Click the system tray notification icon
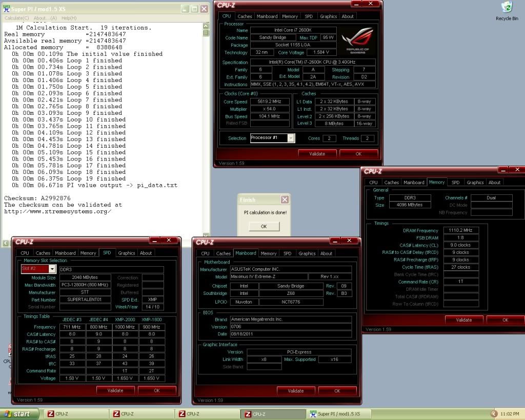 [494, 414]
